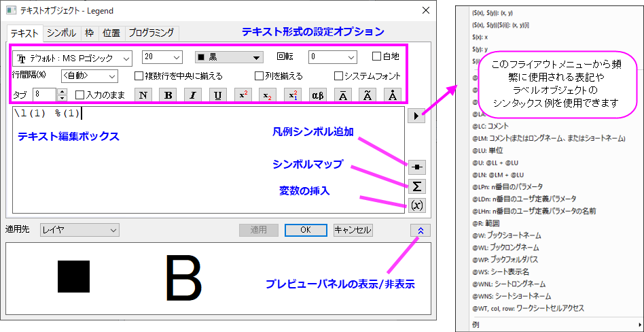644x332 pixels.
Task: Switch to the シンボル tab
Action: 61,33
